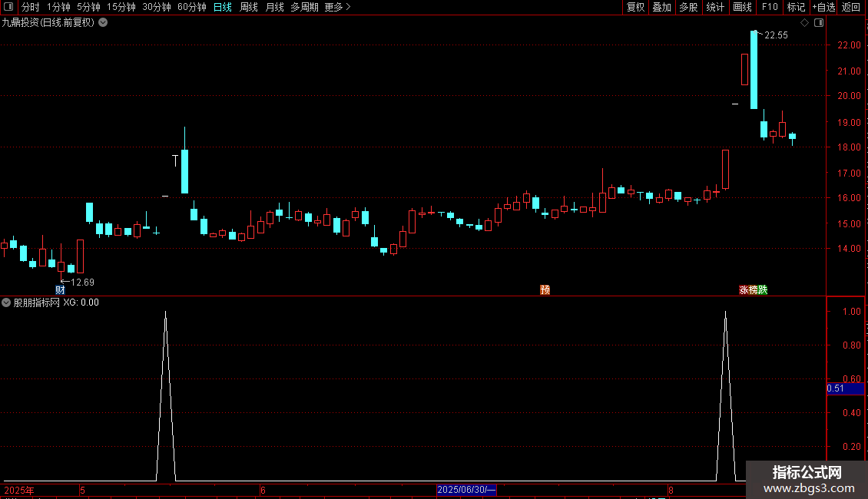The height and width of the screenshot is (499, 868).
Task: Open F10 company info
Action: click(x=770, y=7)
